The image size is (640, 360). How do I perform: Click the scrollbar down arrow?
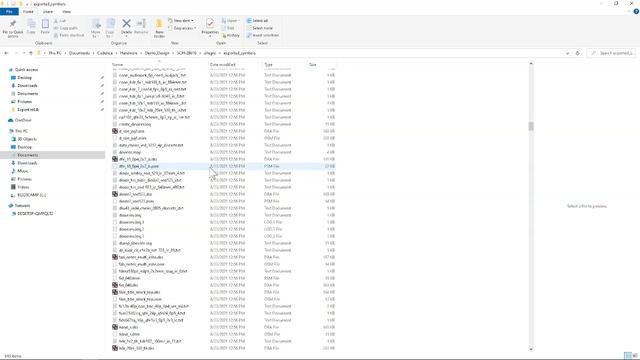pyautogui.click(x=531, y=349)
